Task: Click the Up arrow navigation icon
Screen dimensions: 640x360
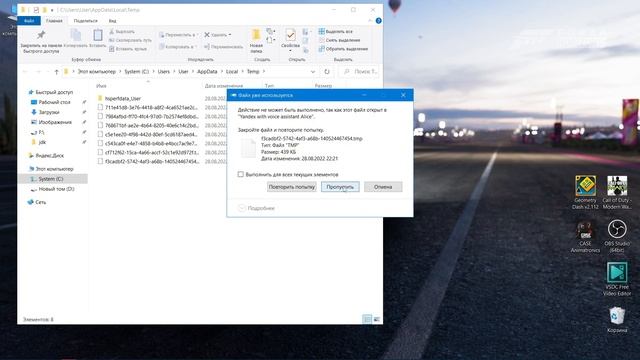Action: coord(56,72)
